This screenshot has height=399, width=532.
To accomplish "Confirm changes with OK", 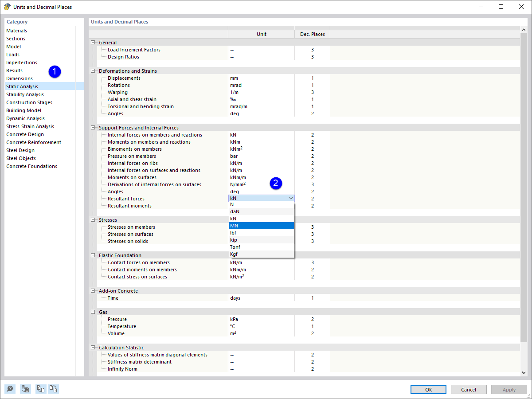I will 428,389.
